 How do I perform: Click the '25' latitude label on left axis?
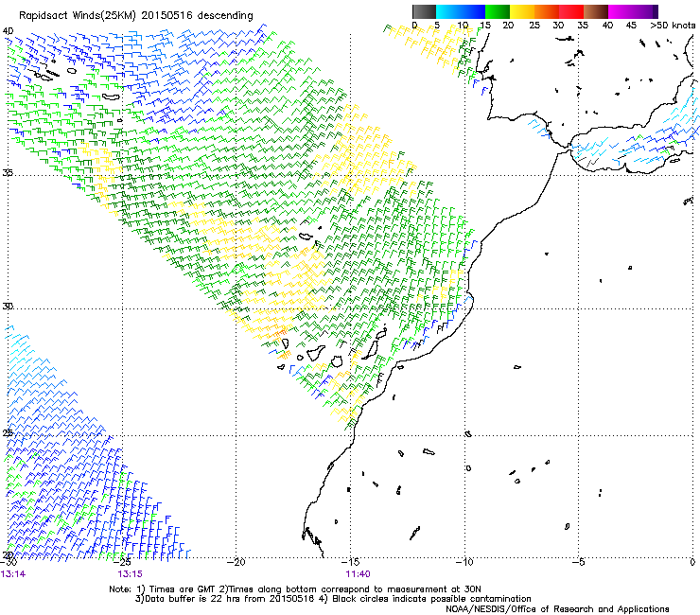click(x=8, y=433)
